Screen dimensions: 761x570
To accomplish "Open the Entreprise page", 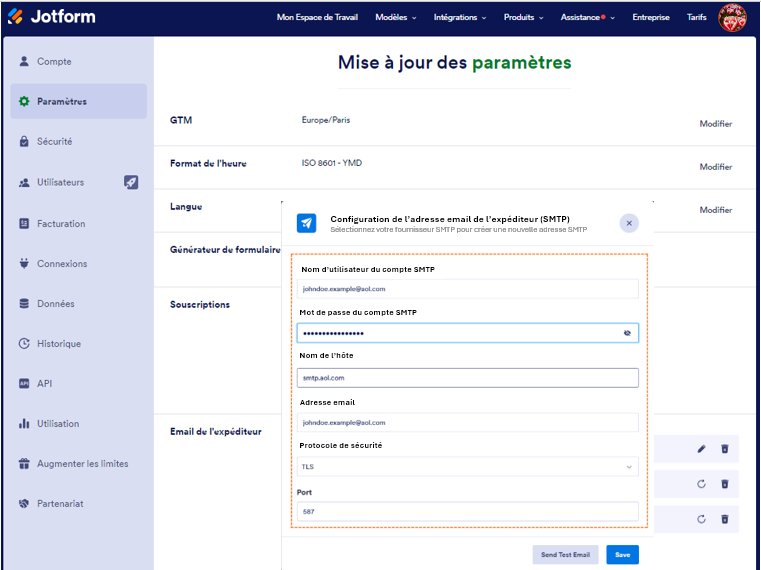I will pos(651,17).
